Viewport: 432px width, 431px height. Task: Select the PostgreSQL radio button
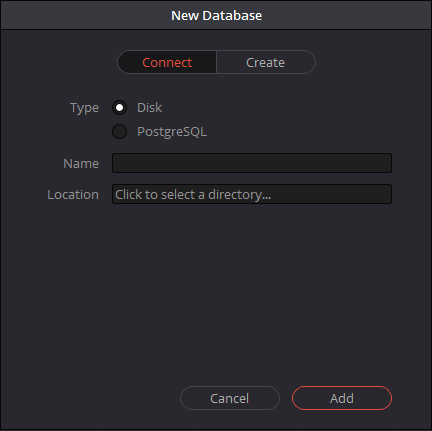119,131
